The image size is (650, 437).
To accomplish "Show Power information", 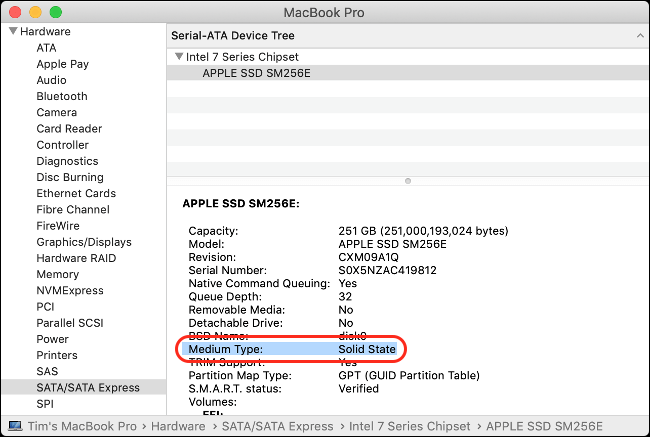I will point(52,339).
